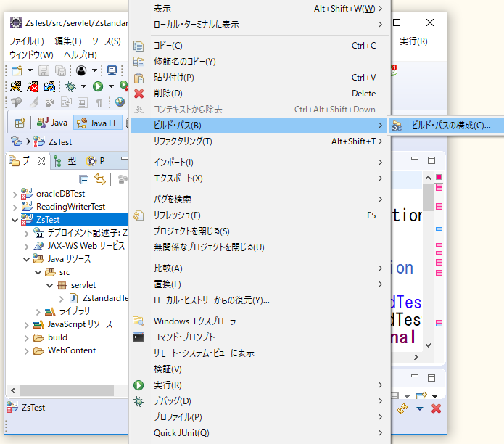Maximize the editor area view
The width and height of the screenshot is (504, 444).
(431, 160)
